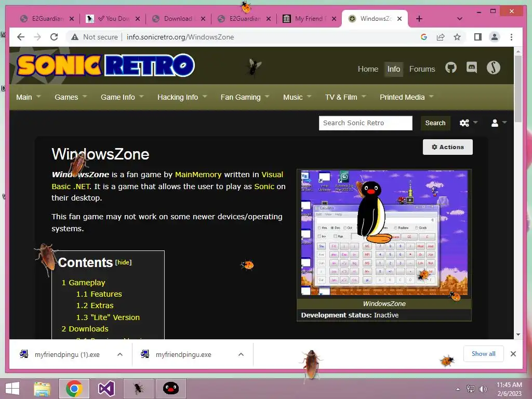This screenshot has width=532, height=399.
Task: Open volume icon in system tray
Action: pyautogui.click(x=483, y=389)
